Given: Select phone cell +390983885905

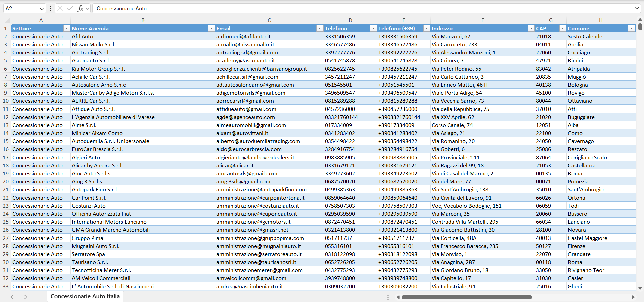Looking at the screenshot, I should 404,157.
